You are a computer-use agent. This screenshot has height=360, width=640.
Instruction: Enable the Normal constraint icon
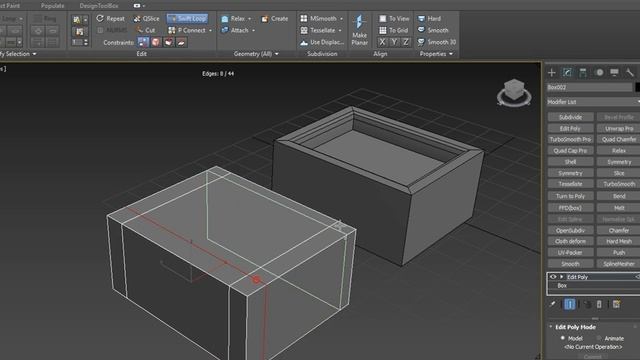pos(181,42)
